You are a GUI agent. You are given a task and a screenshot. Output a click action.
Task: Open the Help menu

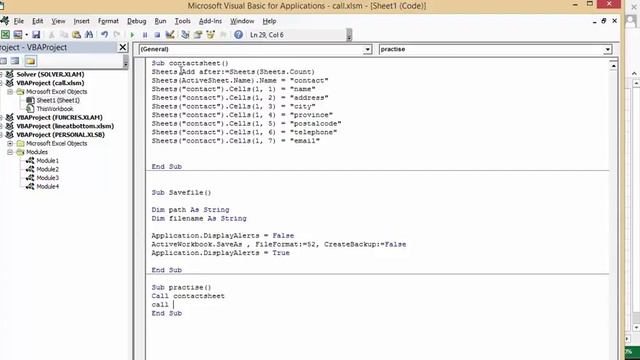(269, 21)
